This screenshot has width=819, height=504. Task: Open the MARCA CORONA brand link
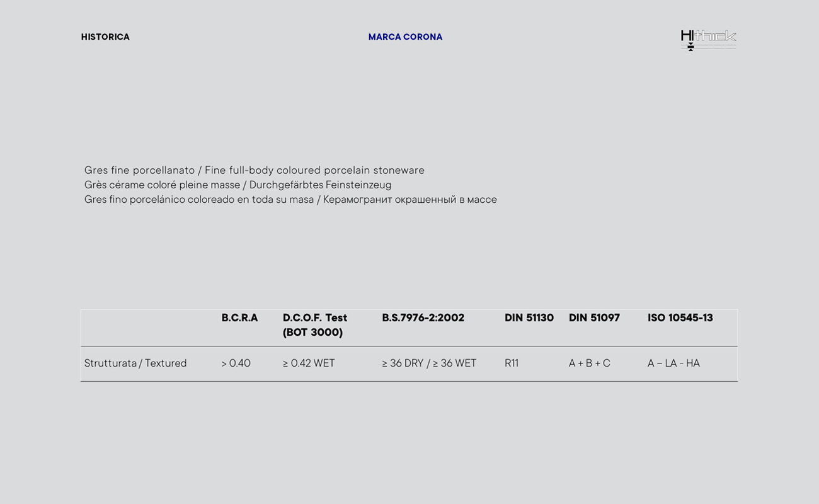(405, 37)
